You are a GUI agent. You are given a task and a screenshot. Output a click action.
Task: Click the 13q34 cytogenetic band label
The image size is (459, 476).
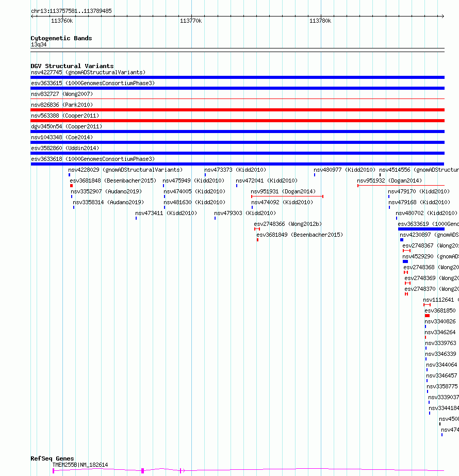pos(39,45)
